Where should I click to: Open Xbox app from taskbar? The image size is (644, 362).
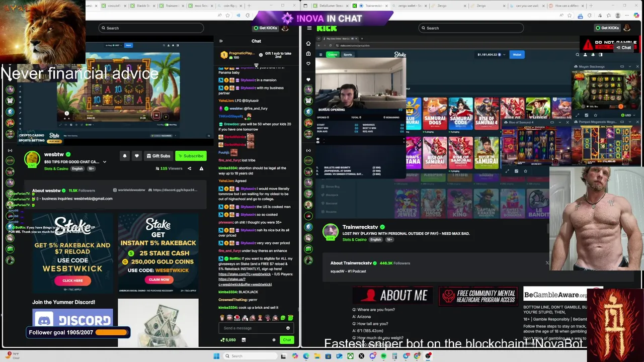pos(350,356)
